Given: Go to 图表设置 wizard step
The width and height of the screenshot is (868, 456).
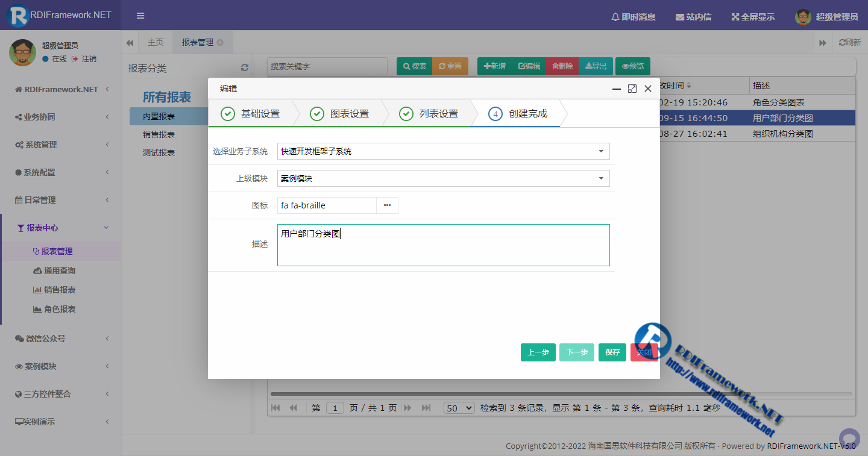Looking at the screenshot, I should tap(340, 113).
